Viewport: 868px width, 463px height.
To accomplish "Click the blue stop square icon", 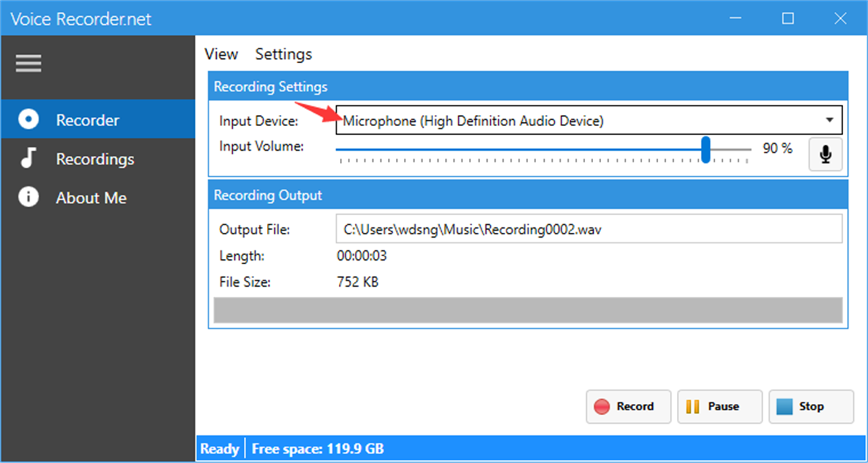I will point(785,407).
